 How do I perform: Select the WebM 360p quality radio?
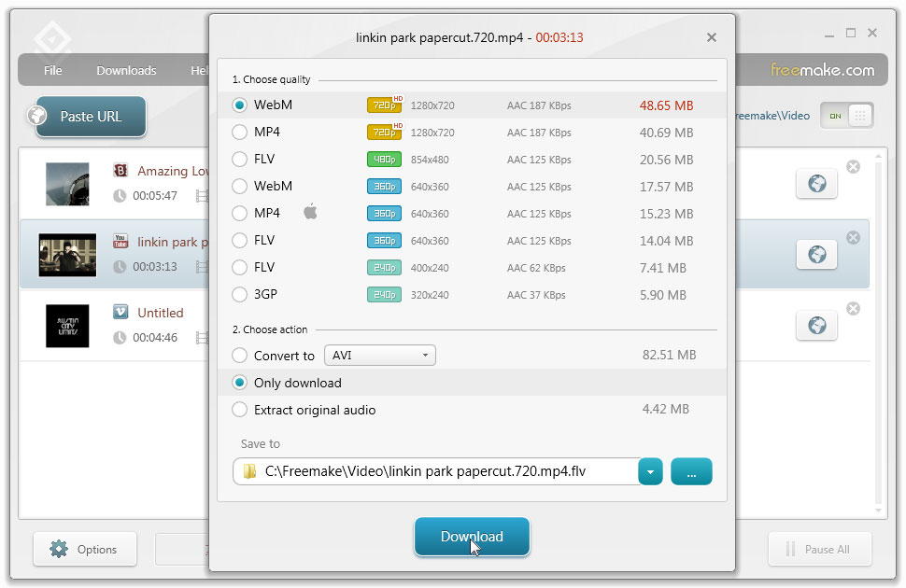[239, 186]
